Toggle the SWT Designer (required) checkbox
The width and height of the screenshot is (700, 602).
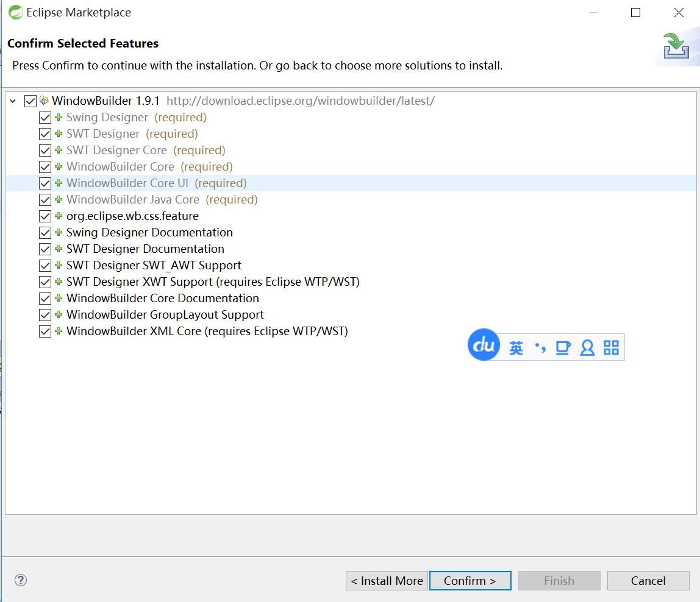pyautogui.click(x=45, y=134)
